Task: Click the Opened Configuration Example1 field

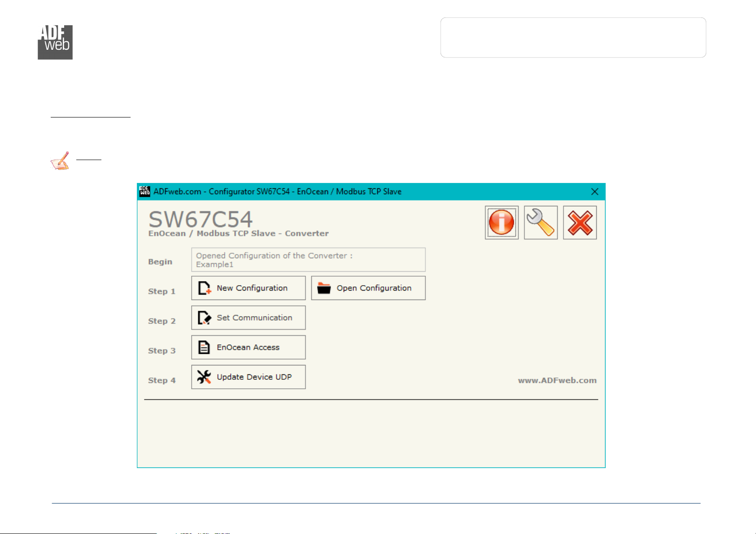Action: [309, 260]
